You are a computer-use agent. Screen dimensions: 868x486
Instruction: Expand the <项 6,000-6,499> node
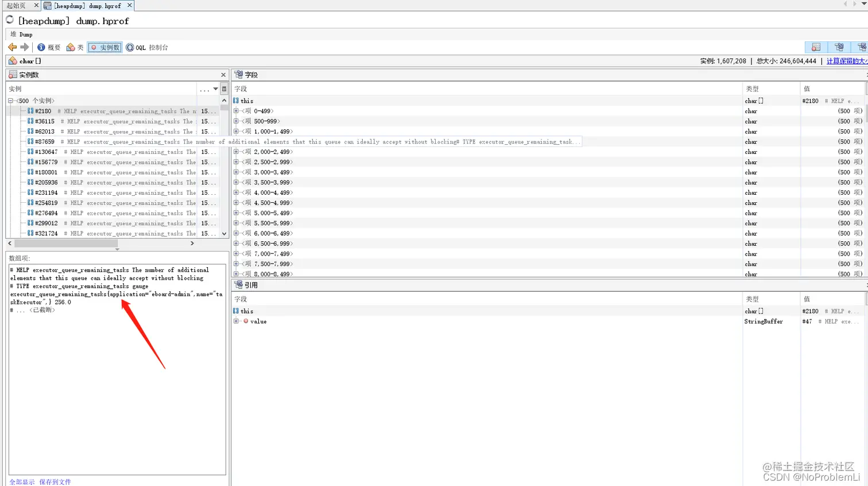tap(236, 233)
